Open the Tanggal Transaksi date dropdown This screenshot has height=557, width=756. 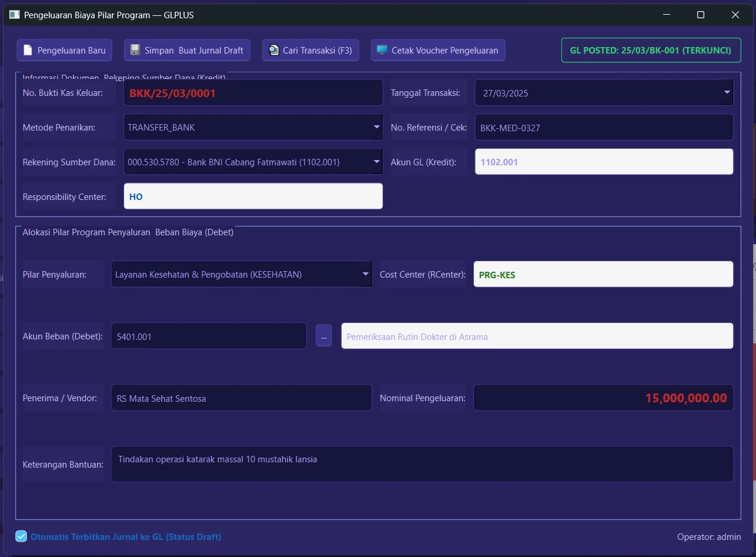727,92
